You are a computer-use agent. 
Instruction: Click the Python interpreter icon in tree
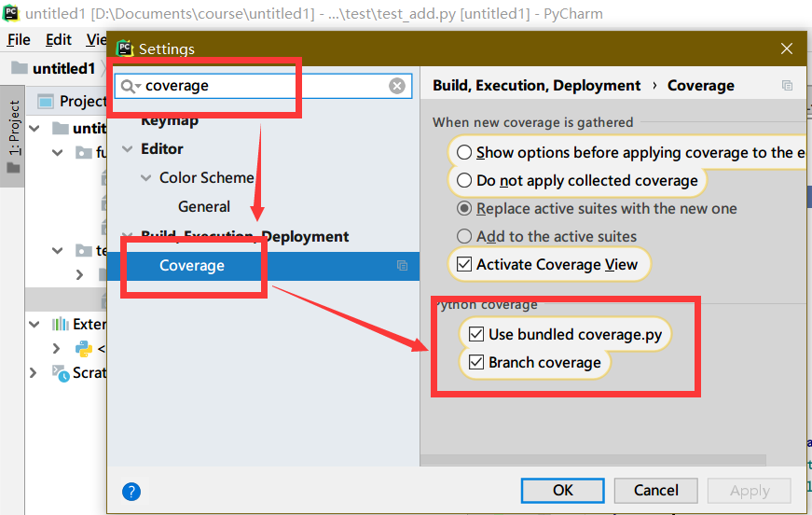point(83,349)
